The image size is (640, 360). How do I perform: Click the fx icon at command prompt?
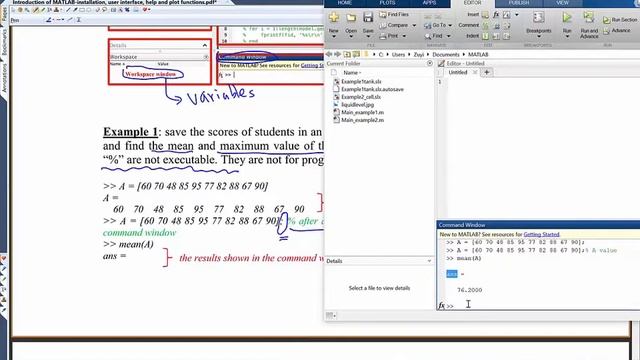click(x=441, y=305)
